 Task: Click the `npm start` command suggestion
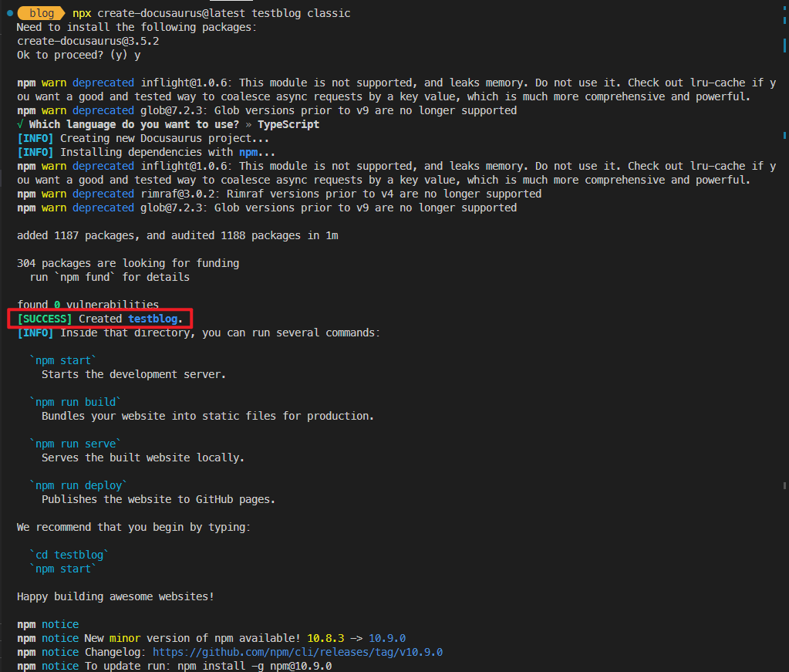pyautogui.click(x=63, y=360)
